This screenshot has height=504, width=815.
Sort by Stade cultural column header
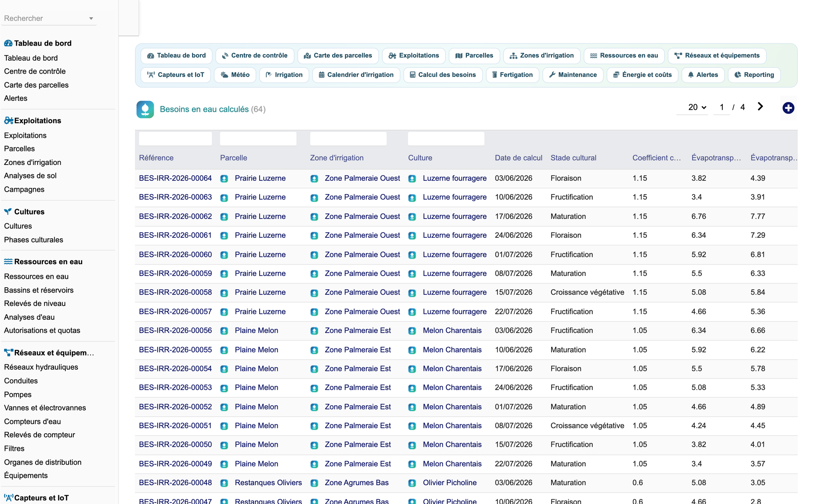[573, 158]
